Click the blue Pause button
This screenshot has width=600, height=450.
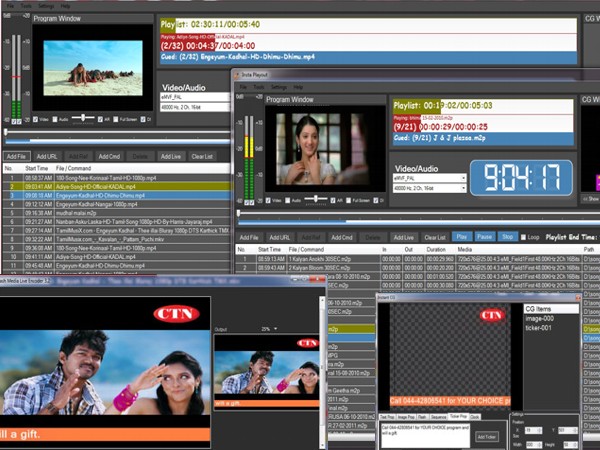coord(484,237)
